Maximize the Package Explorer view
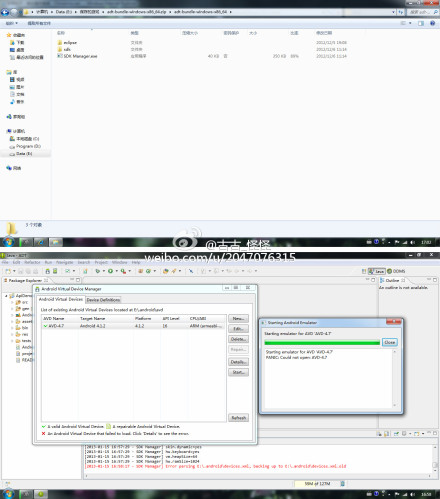This screenshot has height=499, width=440. [78, 280]
